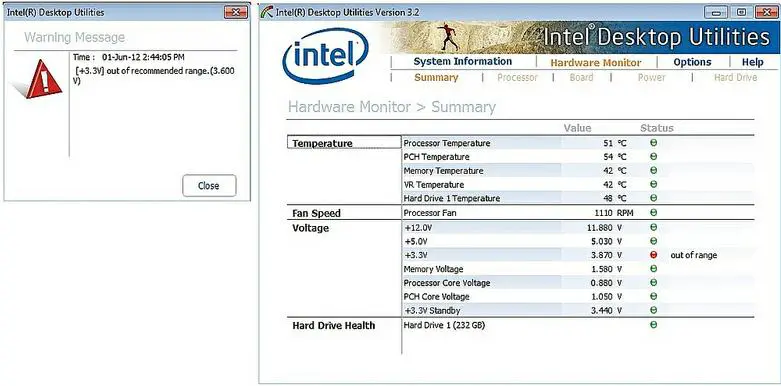Click green status icon for Processor Temperature
The height and width of the screenshot is (386, 781).
click(653, 143)
